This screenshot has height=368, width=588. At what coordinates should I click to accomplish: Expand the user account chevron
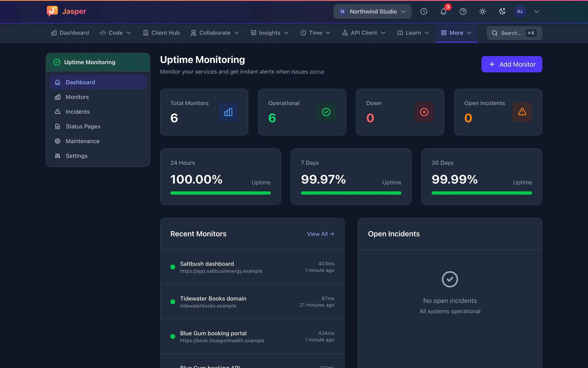coord(537,11)
